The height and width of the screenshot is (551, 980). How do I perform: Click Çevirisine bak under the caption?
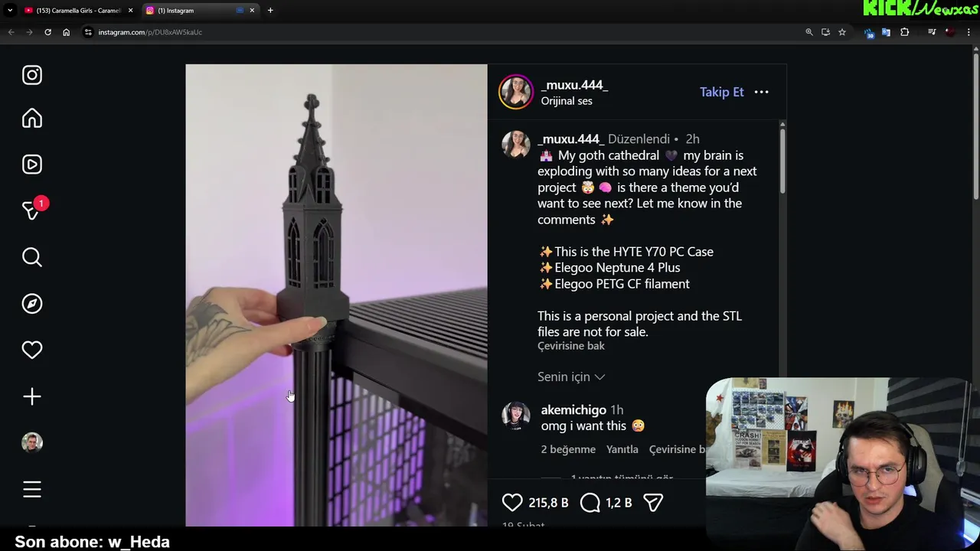(x=571, y=346)
